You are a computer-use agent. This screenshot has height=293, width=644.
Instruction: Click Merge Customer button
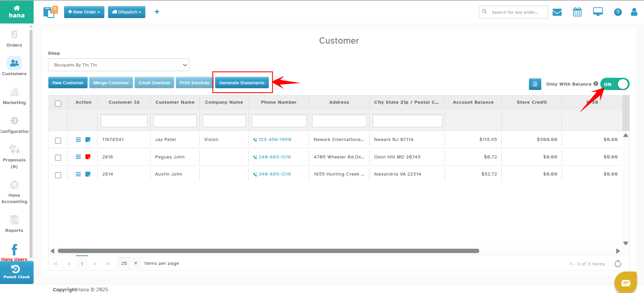111,83
